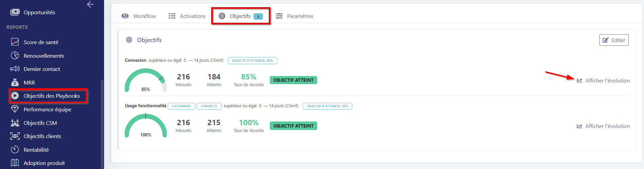The image size is (644, 169).
Task: Click the Adoption produit map icon
Action: (15, 163)
